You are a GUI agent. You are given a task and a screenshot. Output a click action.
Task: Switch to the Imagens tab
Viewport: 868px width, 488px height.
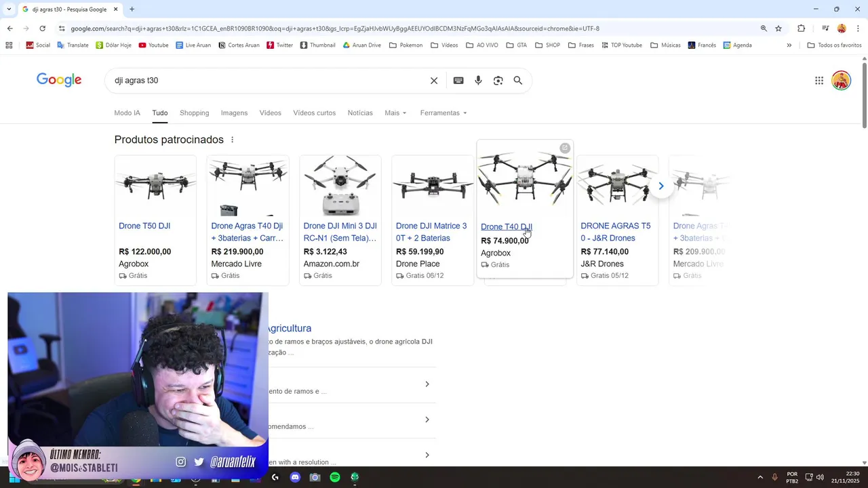tap(234, 113)
